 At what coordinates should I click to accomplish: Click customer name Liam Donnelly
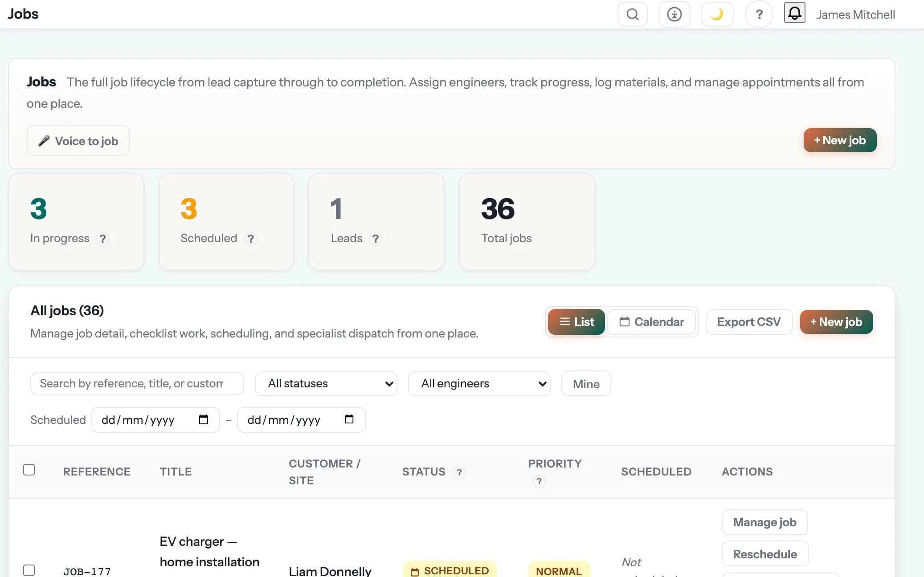[330, 571]
